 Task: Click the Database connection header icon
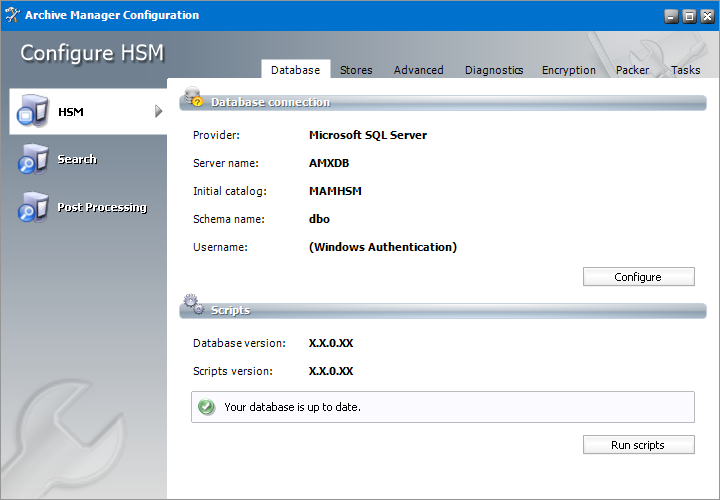click(192, 99)
